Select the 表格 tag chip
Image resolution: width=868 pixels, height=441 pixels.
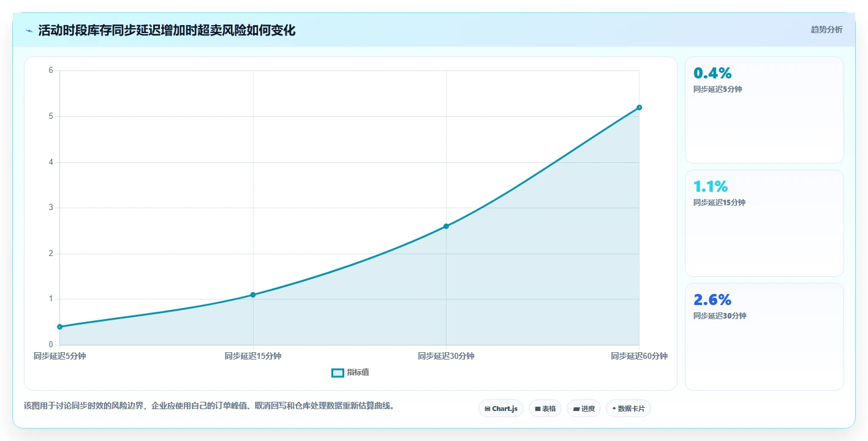point(545,409)
